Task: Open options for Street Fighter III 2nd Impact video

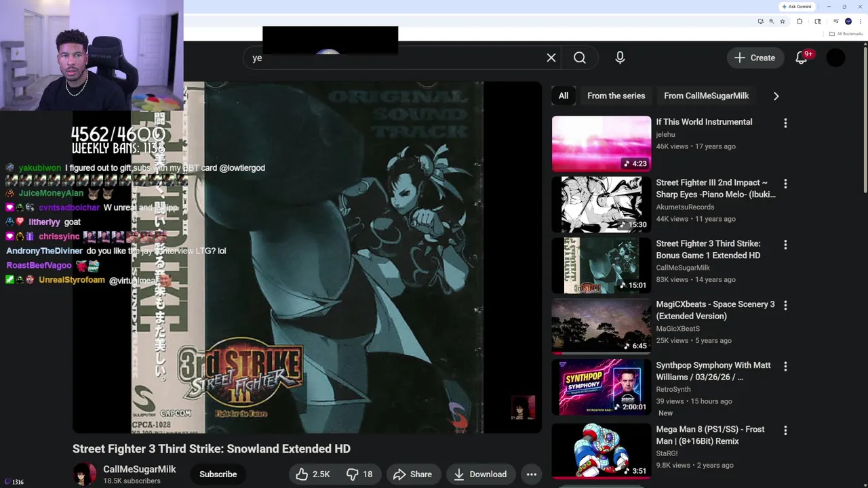Action: tap(785, 184)
